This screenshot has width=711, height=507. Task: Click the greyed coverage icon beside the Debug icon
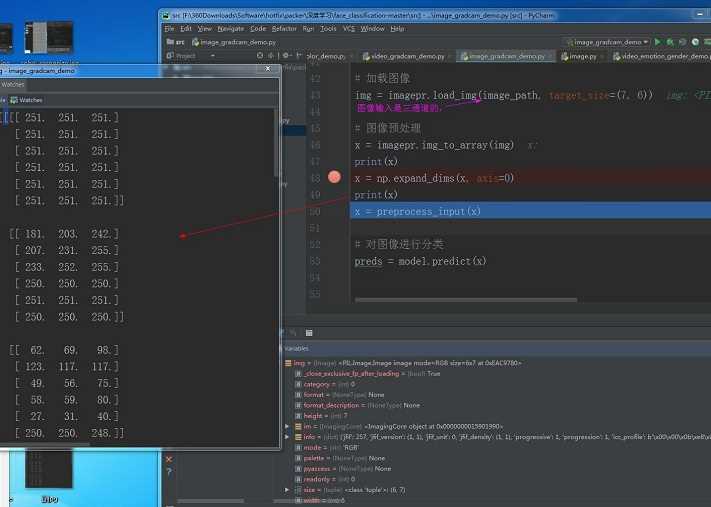[x=682, y=42]
